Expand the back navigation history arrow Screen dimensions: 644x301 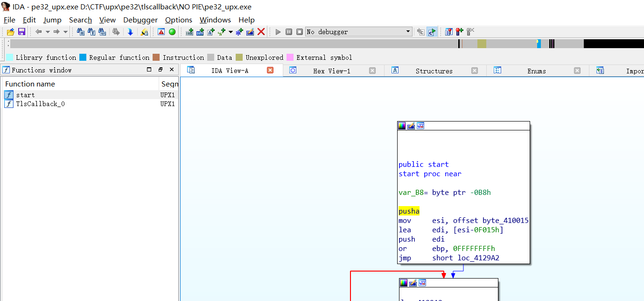(x=48, y=32)
